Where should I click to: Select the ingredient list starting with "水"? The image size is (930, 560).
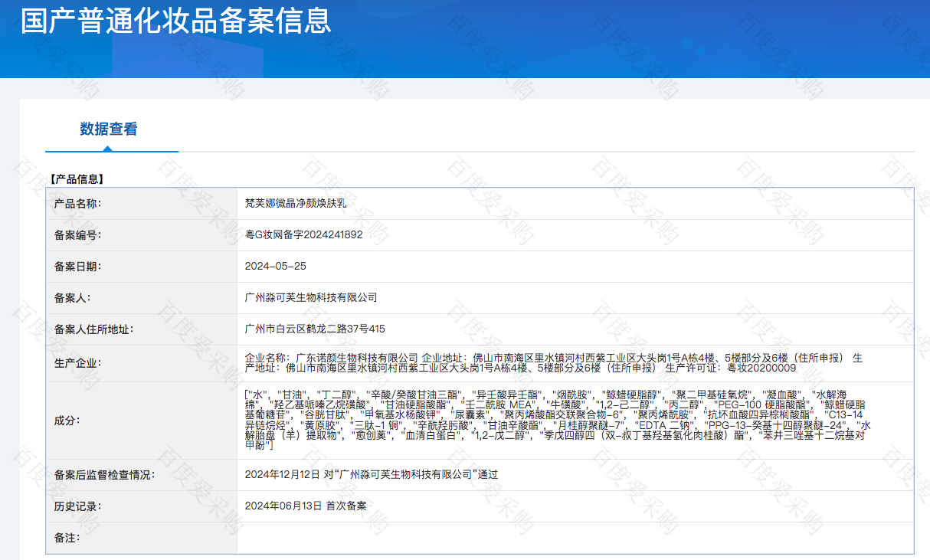(558, 420)
